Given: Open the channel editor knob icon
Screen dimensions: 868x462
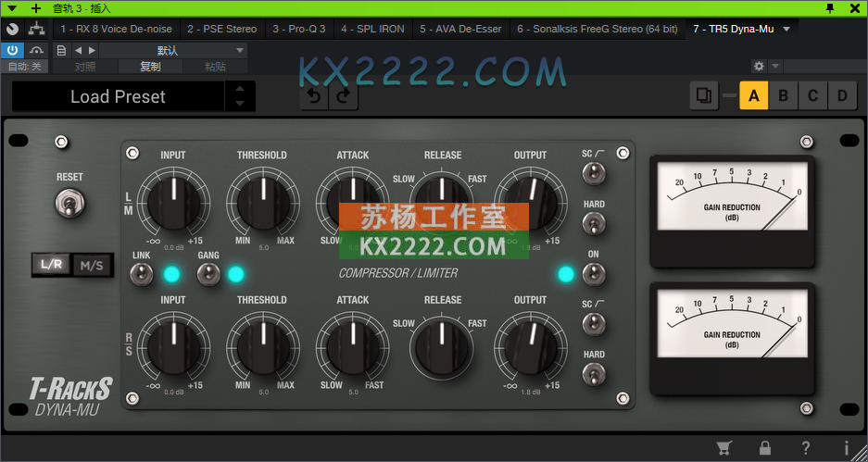Looking at the screenshot, I should pos(12,28).
